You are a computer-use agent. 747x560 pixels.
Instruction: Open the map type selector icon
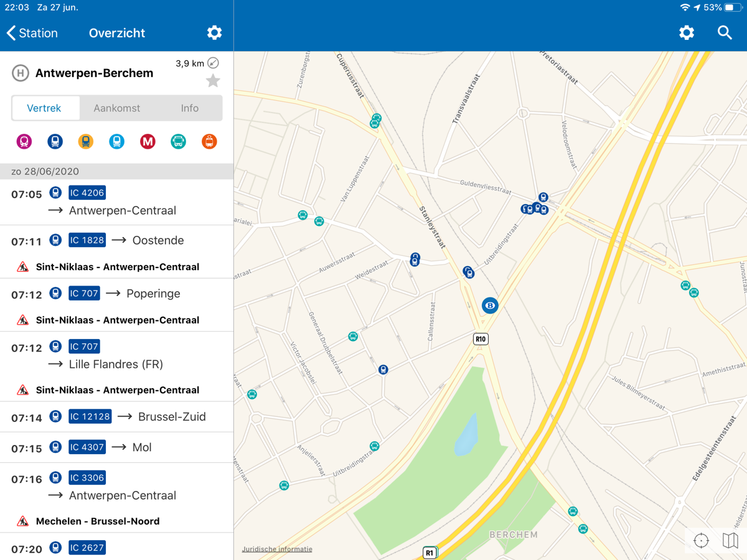click(730, 540)
